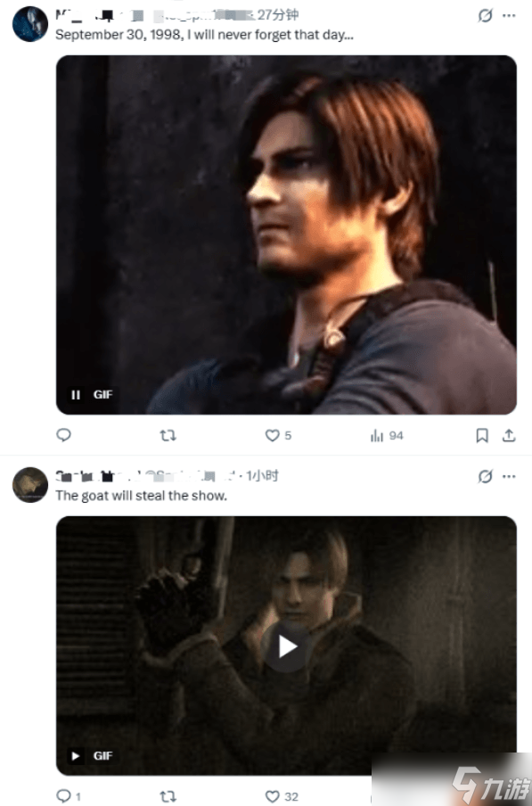The width and height of the screenshot is (532, 806).
Task: Open second poster's profile avatar
Action: [x=30, y=485]
